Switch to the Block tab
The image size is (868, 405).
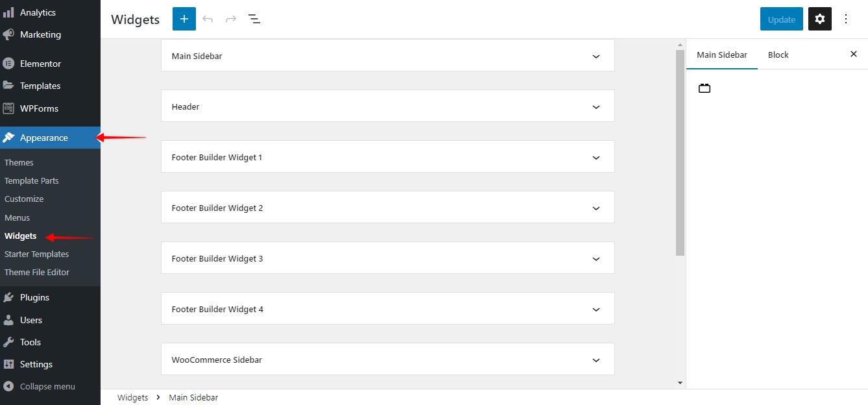point(778,55)
